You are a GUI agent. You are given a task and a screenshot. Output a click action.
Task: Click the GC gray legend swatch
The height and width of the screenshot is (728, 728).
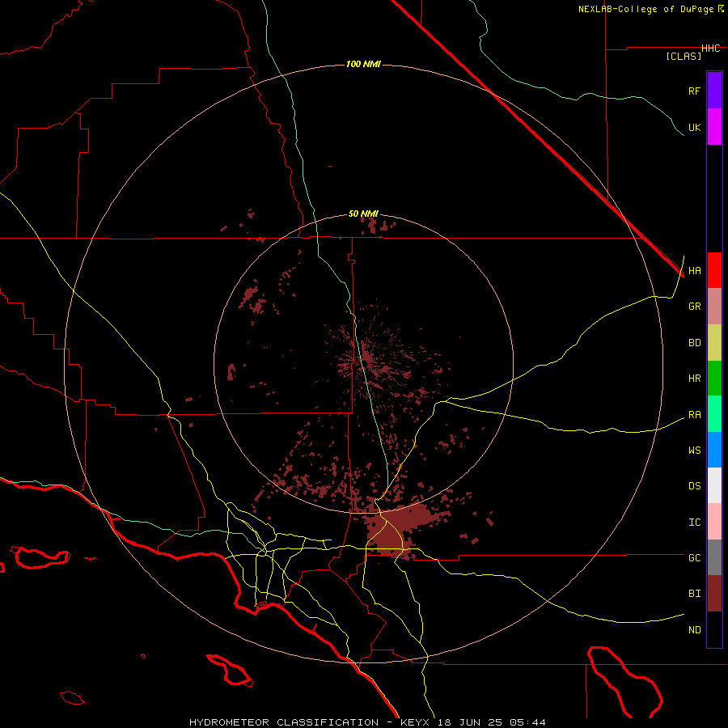click(714, 557)
